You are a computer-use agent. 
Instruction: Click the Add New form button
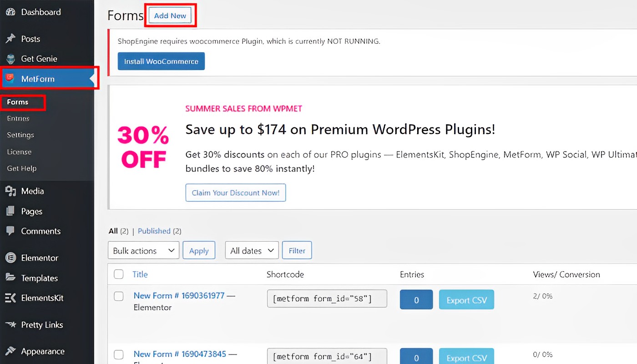(170, 16)
